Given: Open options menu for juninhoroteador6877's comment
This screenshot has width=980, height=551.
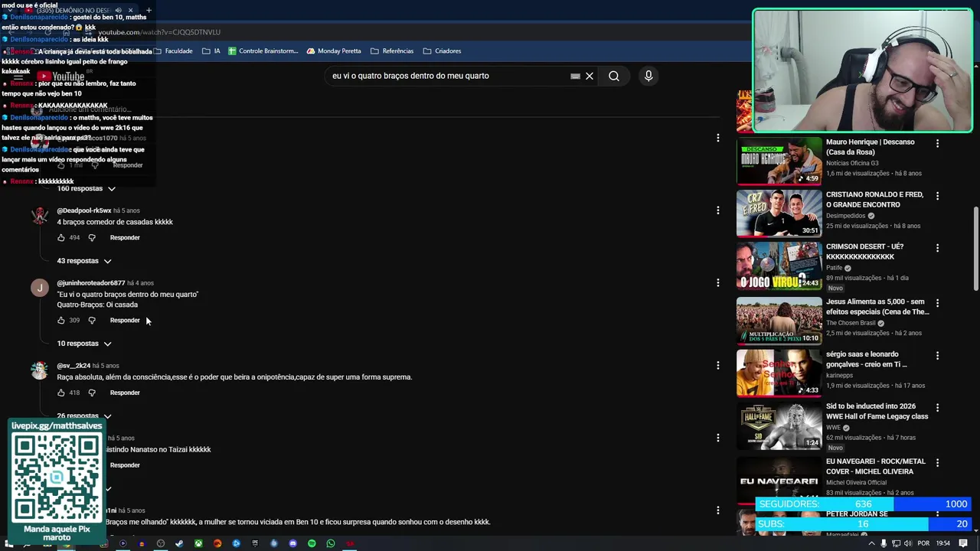Looking at the screenshot, I should point(717,282).
